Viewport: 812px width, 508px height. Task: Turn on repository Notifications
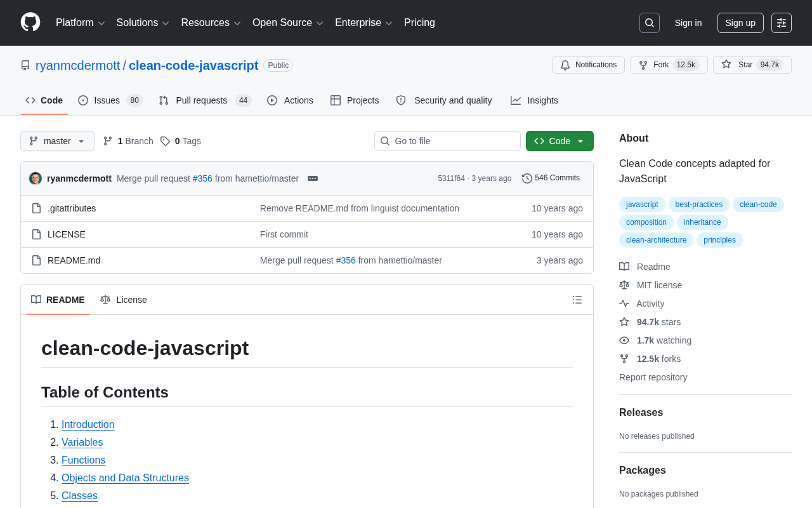[x=588, y=65]
